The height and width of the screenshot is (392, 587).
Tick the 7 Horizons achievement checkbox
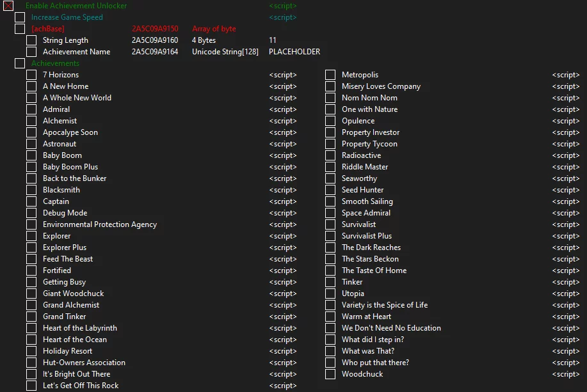pyautogui.click(x=31, y=75)
